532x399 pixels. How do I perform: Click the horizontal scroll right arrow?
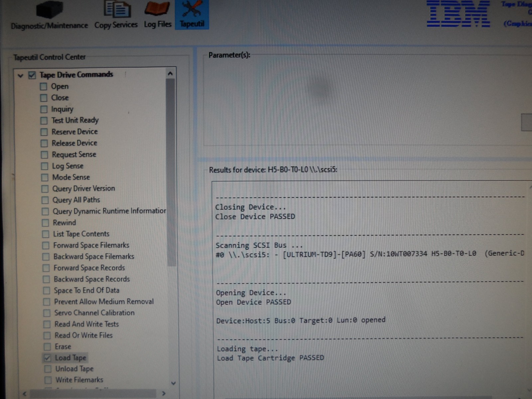coord(164,393)
